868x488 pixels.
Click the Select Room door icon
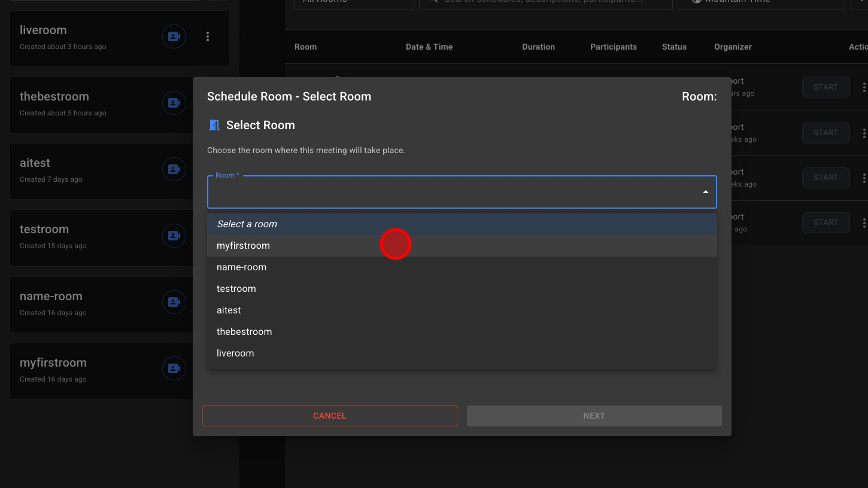214,125
